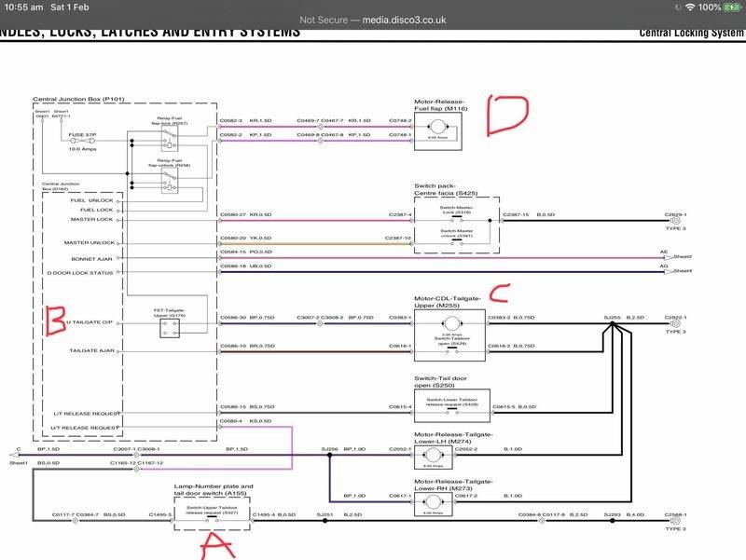The width and height of the screenshot is (746, 560).
Task: Click the C2568-1 ground terminal symbol
Action: pyautogui.click(x=675, y=521)
